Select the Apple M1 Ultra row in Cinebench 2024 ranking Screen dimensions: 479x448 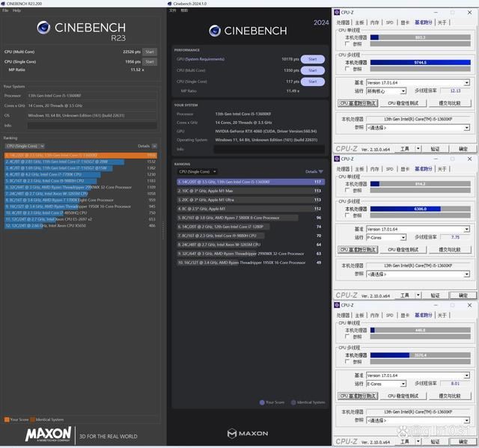click(x=251, y=200)
